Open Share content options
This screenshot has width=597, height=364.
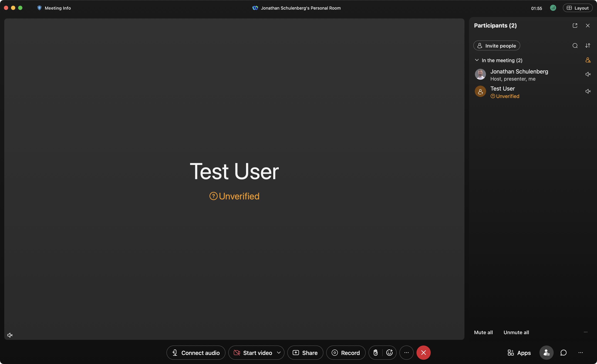(x=305, y=353)
